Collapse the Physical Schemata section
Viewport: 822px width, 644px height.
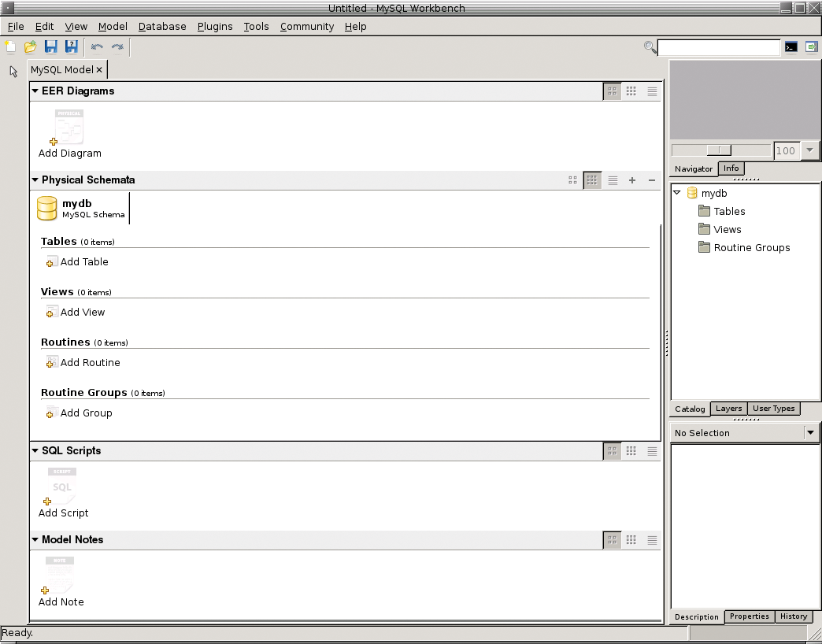pos(35,180)
